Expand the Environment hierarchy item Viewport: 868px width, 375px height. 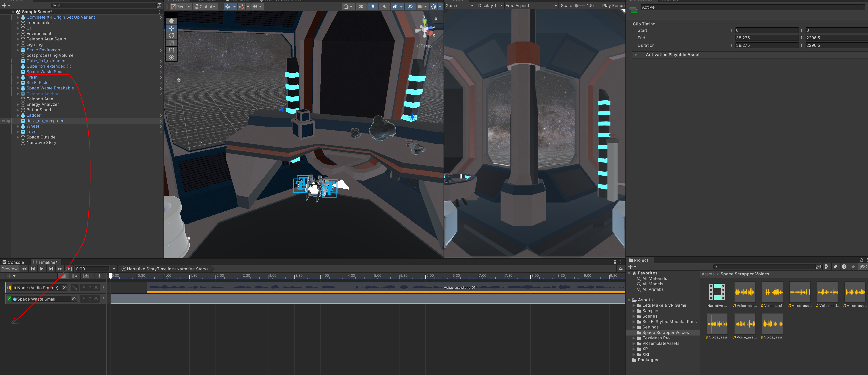pyautogui.click(x=18, y=34)
